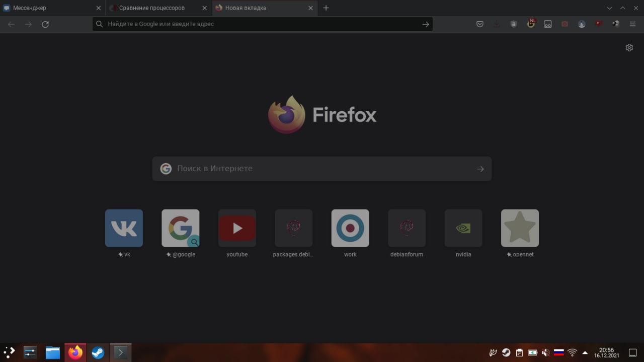This screenshot has height=362, width=644.
Task: Launch the file manager from taskbar
Action: 53,352
